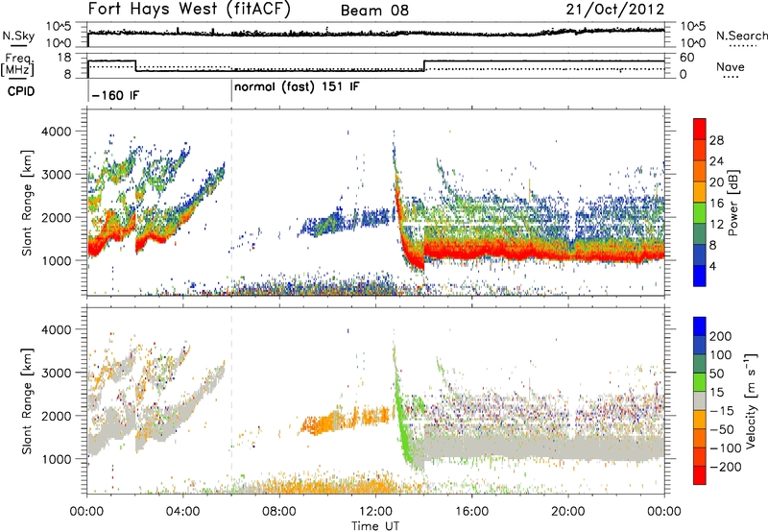Viewport: 768px width, 532px height.
Task: Click the '16' power colorbar label
Action: (716, 204)
